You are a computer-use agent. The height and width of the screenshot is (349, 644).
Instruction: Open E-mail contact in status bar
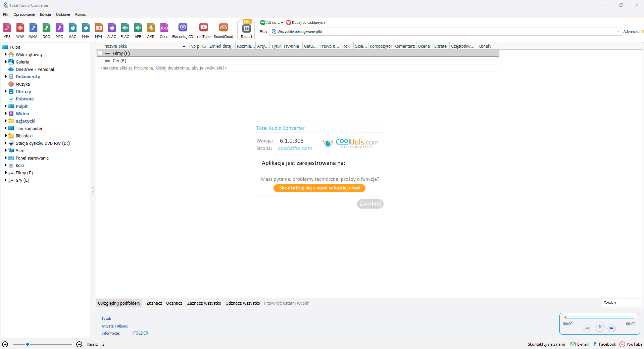click(x=579, y=344)
